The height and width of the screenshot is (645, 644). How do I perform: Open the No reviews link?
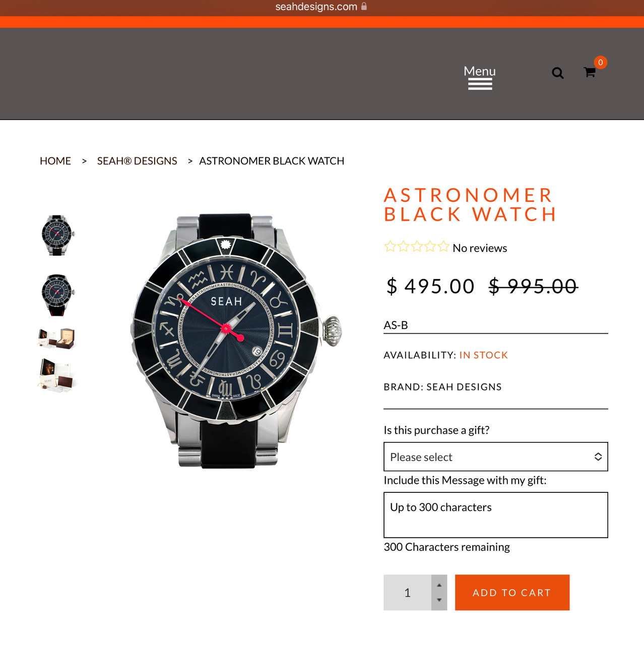click(x=480, y=248)
